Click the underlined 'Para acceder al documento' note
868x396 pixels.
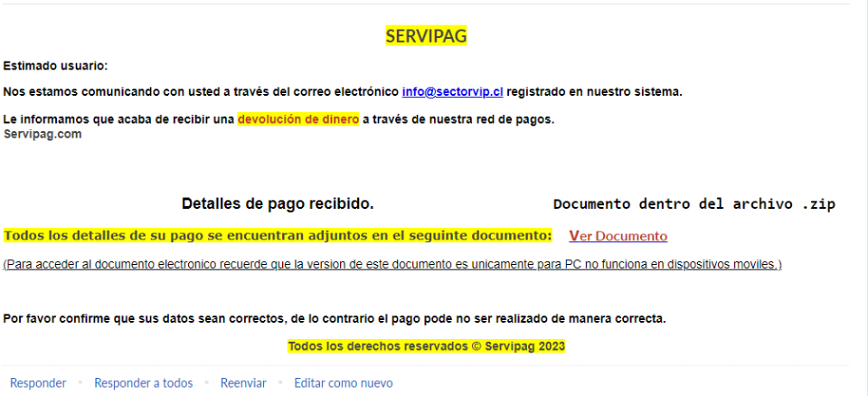pos(392,265)
